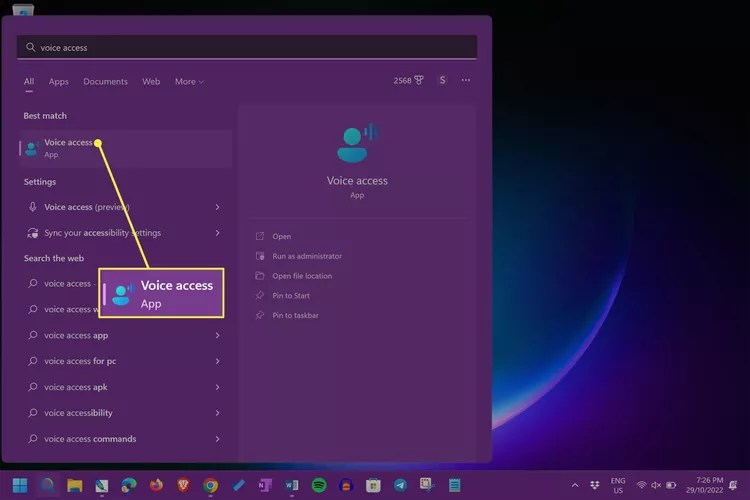Open Wi-Fi network status icon
This screenshot has height=500, width=750.
641,485
